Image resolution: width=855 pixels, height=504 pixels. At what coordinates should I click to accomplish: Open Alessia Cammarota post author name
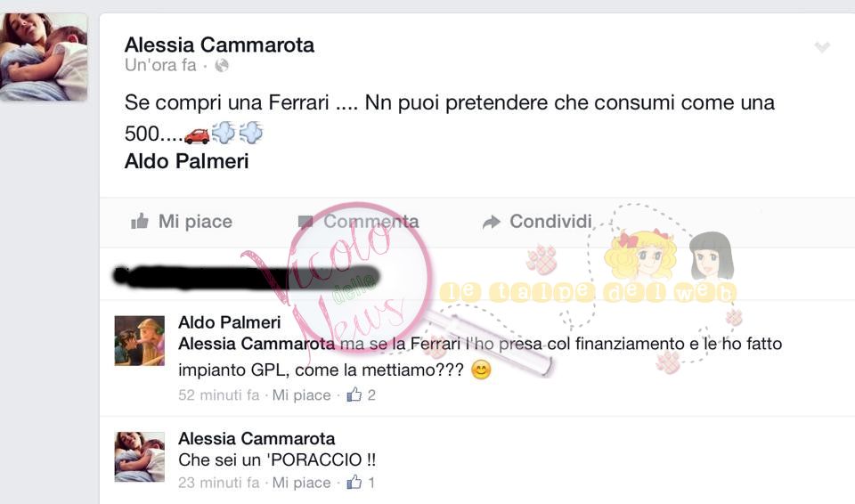[x=219, y=45]
